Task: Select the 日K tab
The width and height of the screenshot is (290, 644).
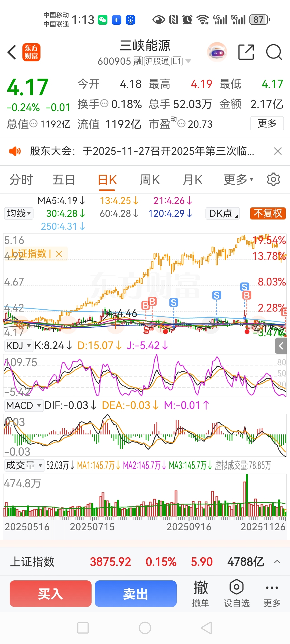Action: tap(107, 180)
